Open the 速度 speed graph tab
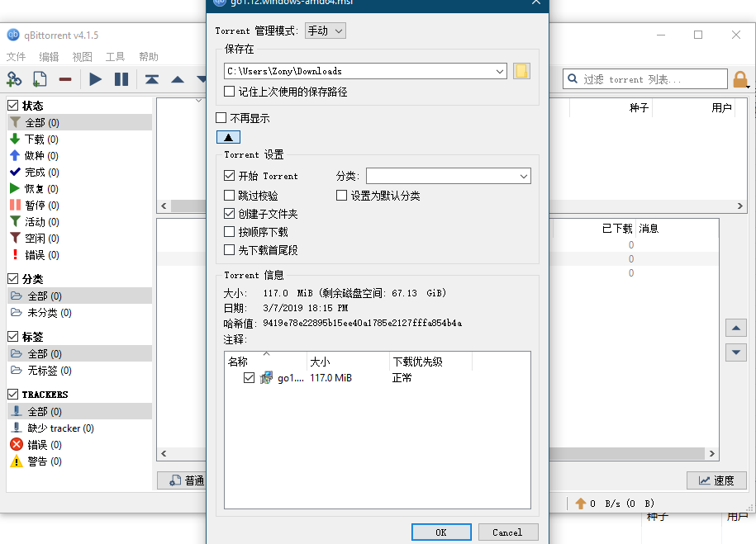This screenshot has width=756, height=544. pos(716,480)
